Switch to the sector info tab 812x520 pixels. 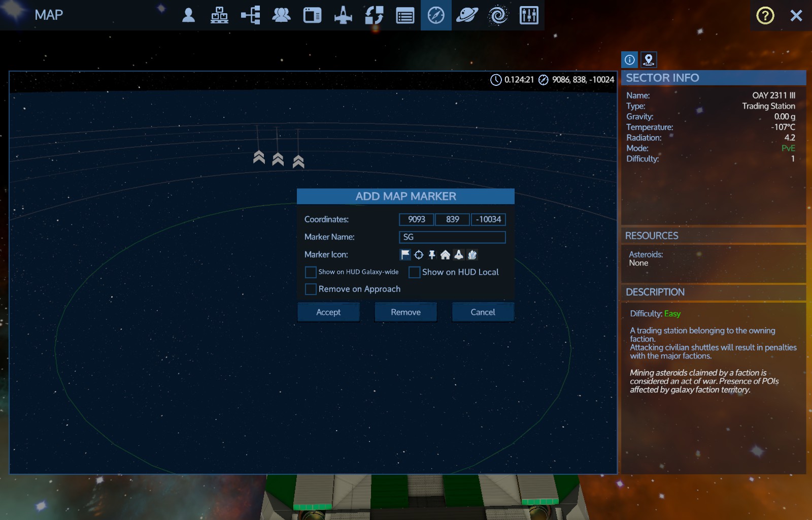pyautogui.click(x=630, y=60)
